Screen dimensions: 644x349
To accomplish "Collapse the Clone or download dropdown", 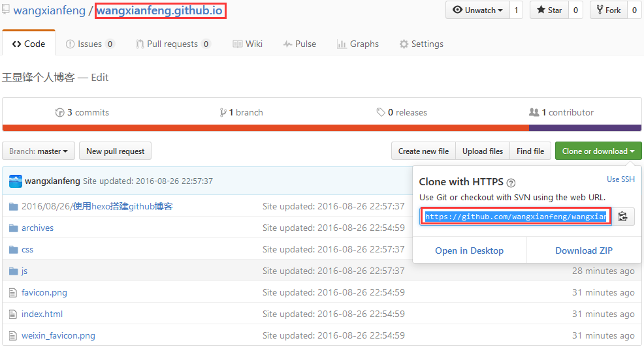I will click(x=598, y=151).
